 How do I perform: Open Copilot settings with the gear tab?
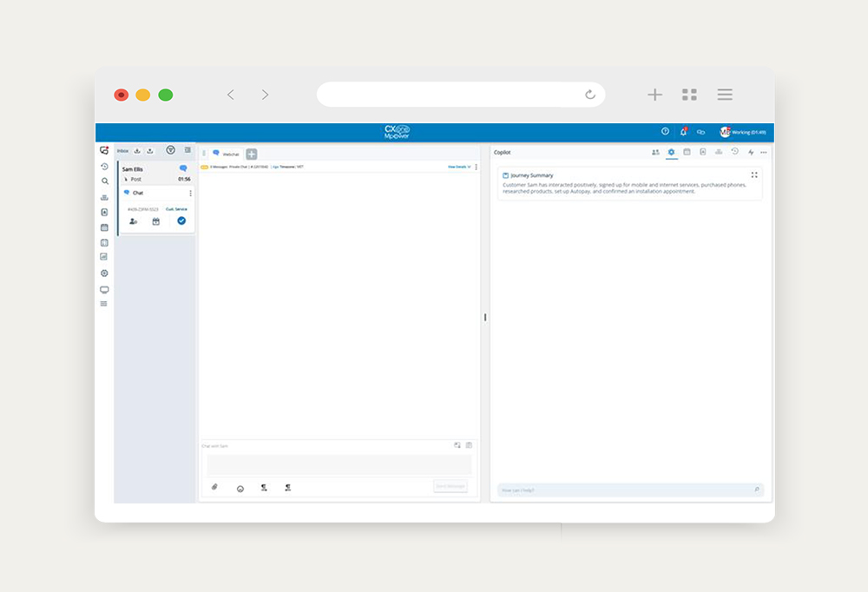pyautogui.click(x=671, y=152)
